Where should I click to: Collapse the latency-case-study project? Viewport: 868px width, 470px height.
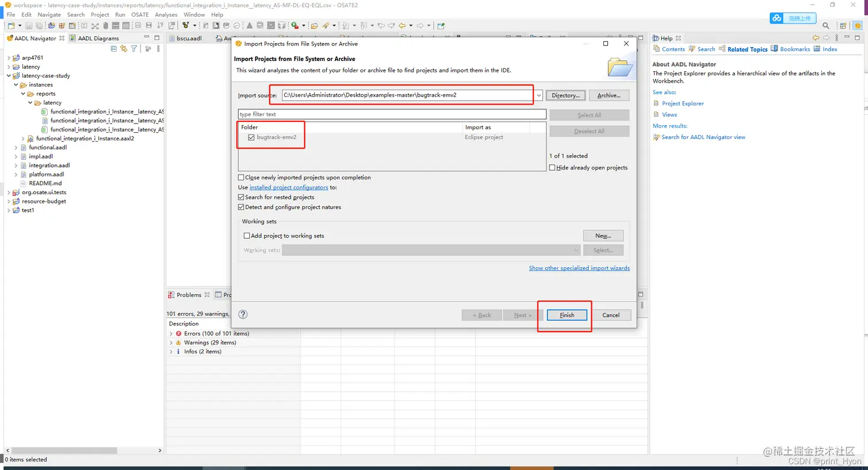9,76
